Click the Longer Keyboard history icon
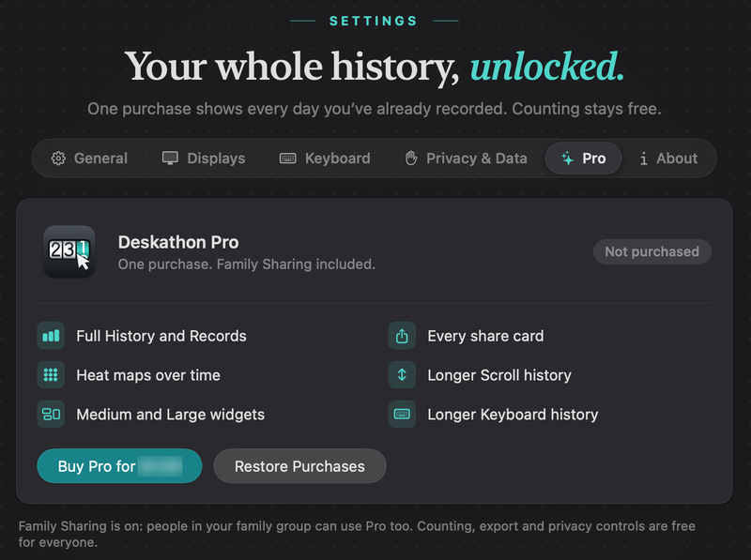 (402, 414)
